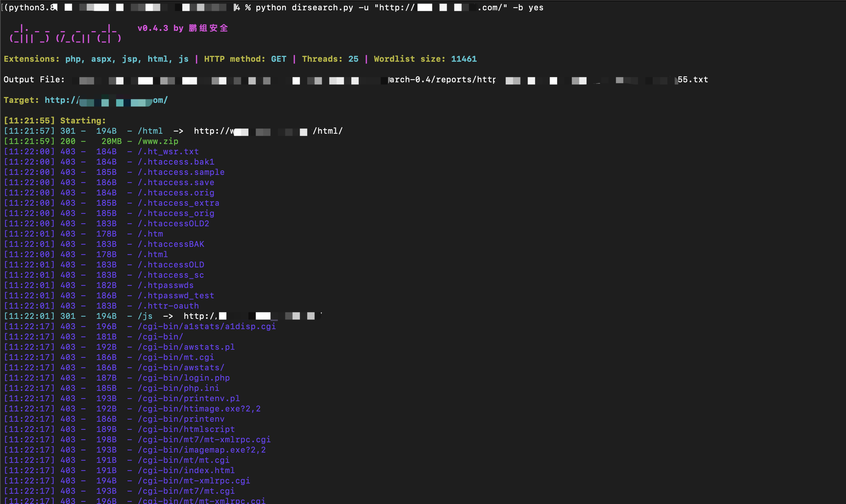The image size is (846, 504).
Task: Click the /cgi-bin/htimage.exe?2,2 path
Action: 199,409
